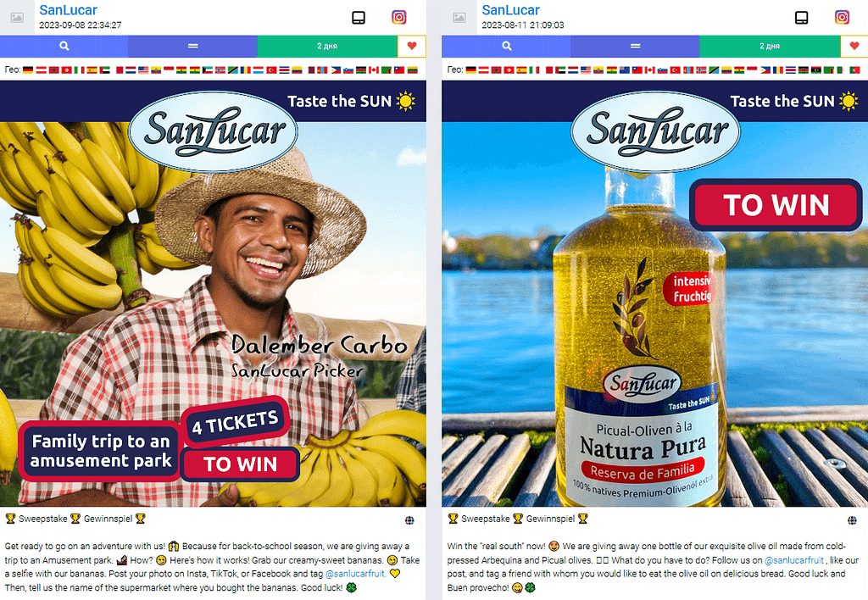The image size is (868, 600).
Task: Open the banana picker ad image
Action: point(213,293)
